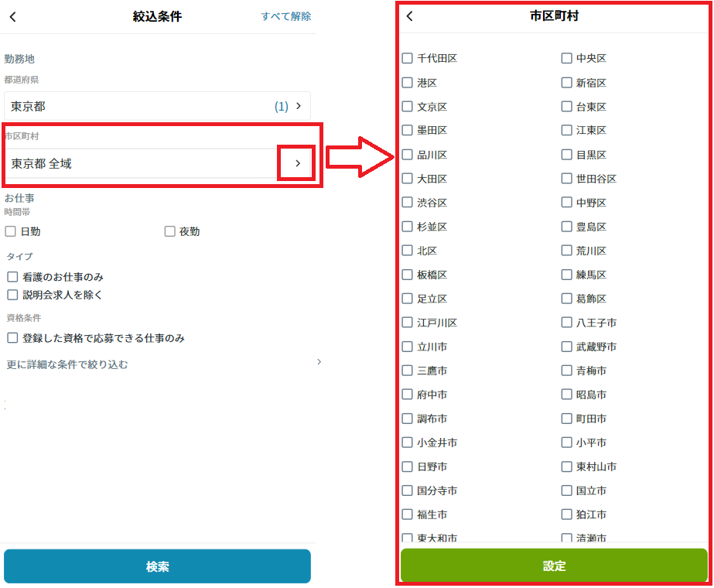This screenshot has width=714, height=588.
Task: Check 足立区 checkbox
Action: 407,299
